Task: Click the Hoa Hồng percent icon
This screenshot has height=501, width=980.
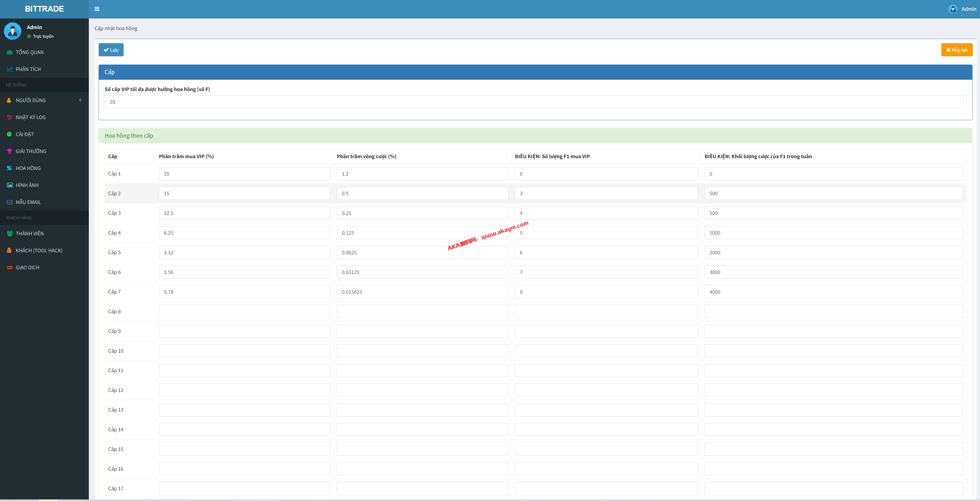Action: click(10, 168)
